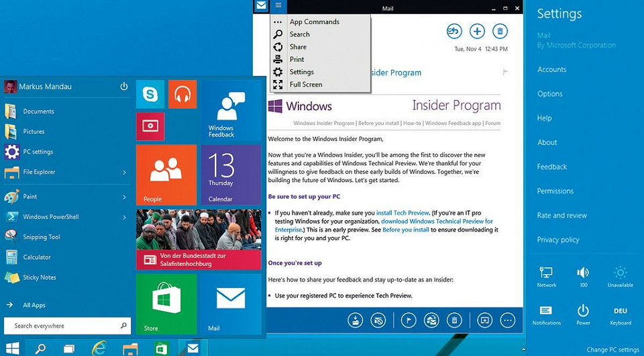Open Accounts in Settings pane
This screenshot has height=356, width=644.
pyautogui.click(x=551, y=69)
